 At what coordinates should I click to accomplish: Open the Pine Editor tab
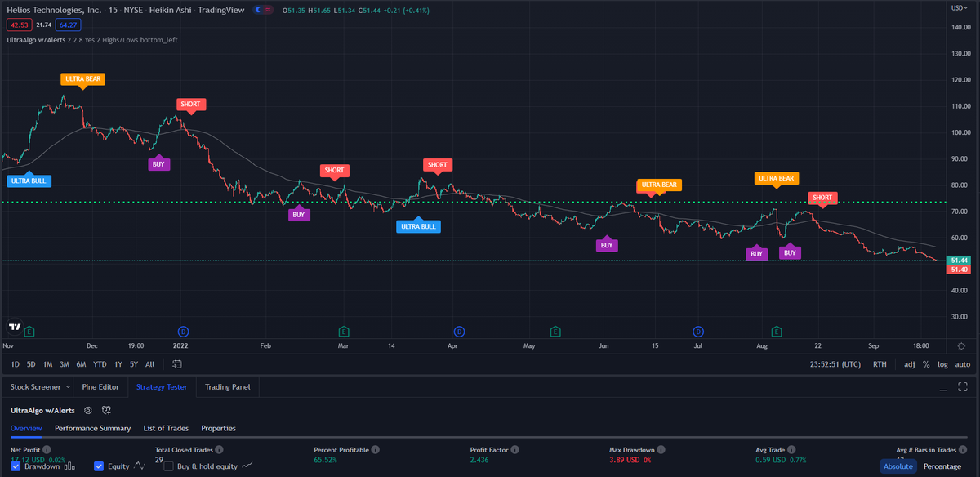100,387
